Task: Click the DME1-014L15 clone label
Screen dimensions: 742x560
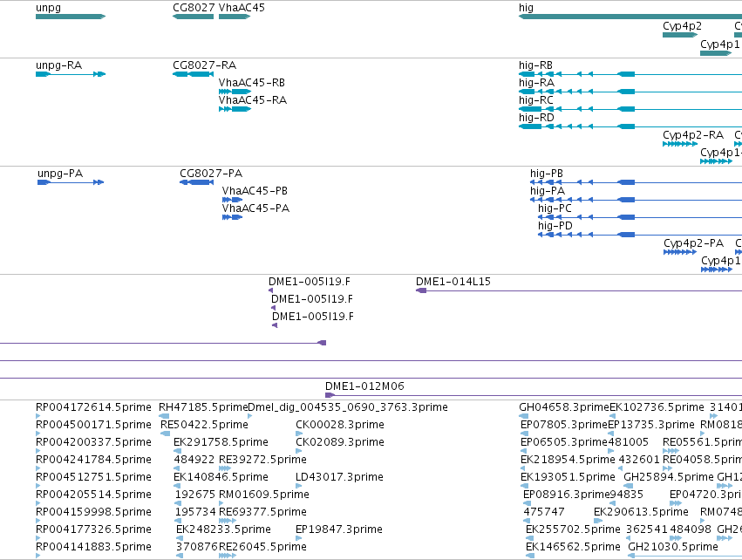Action: pos(453,281)
